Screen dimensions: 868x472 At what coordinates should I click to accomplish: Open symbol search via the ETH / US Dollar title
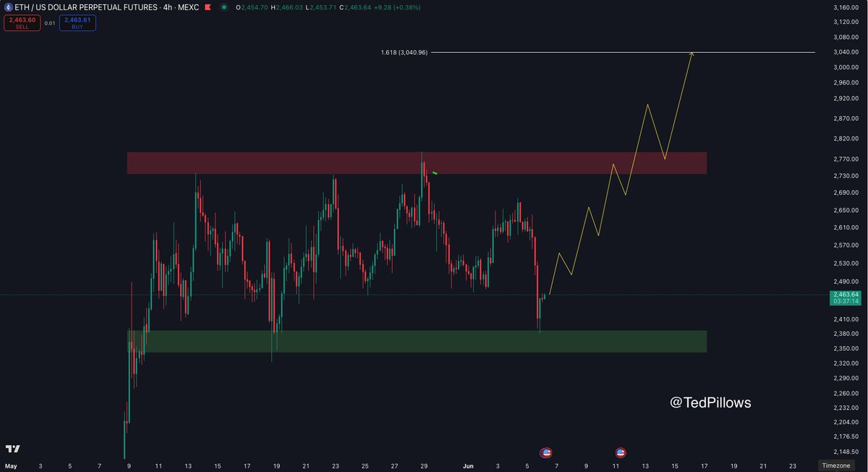[x=87, y=7]
